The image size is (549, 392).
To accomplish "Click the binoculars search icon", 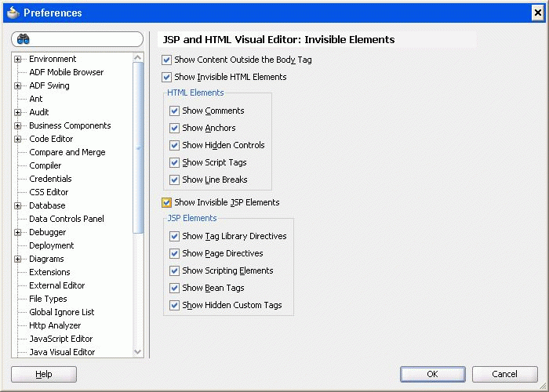I will point(24,39).
